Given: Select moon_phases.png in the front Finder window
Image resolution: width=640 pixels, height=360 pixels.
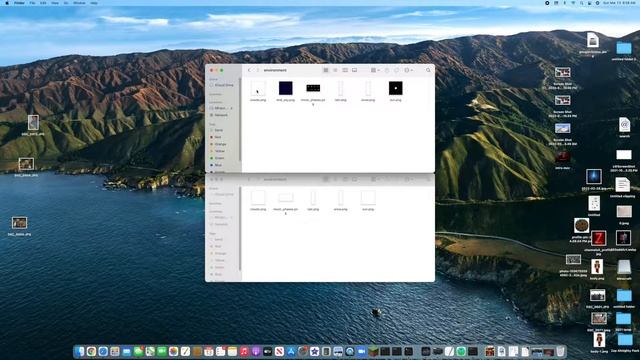Looking at the screenshot, I should [x=313, y=93].
